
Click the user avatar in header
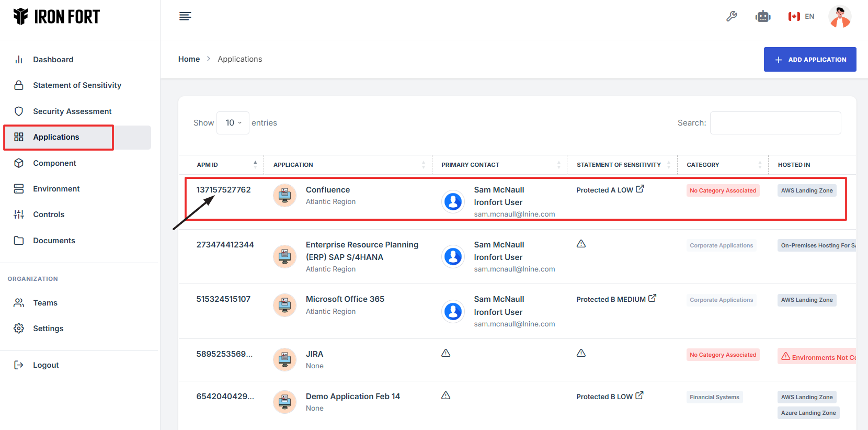pos(840,17)
